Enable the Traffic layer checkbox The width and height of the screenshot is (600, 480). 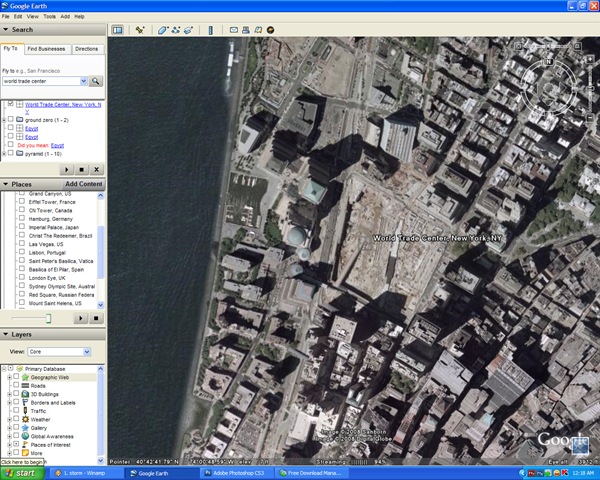16,410
